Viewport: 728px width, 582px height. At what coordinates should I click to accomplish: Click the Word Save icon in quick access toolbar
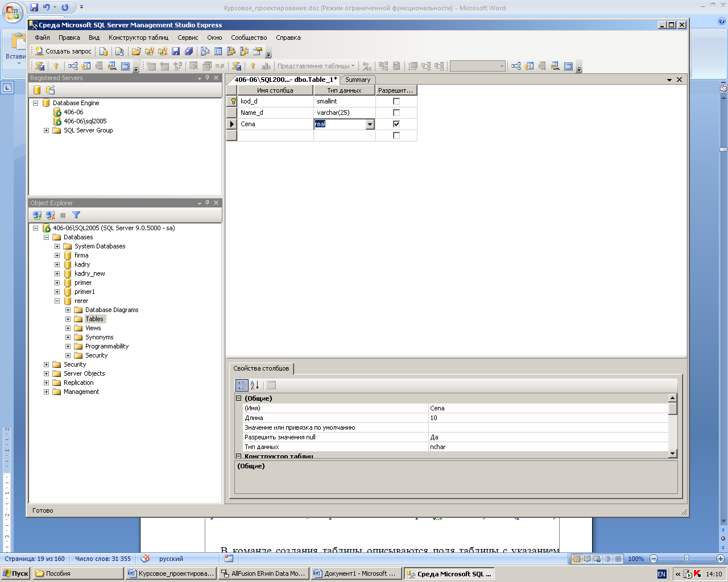[x=34, y=7]
